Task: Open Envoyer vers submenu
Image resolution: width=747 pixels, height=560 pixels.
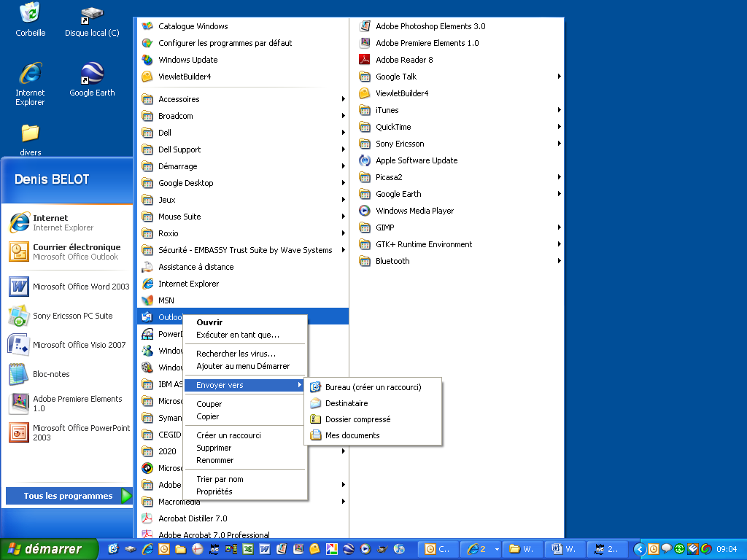Action: [x=245, y=385]
